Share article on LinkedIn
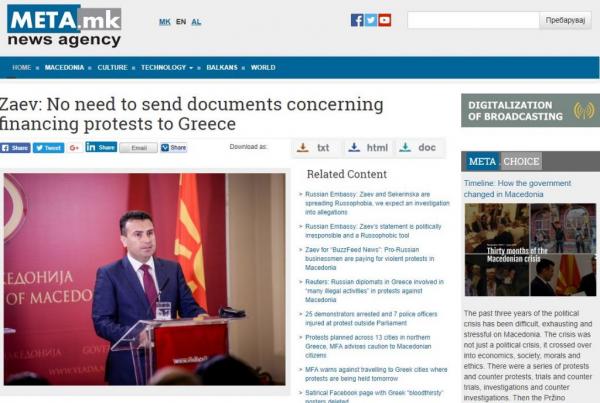Screen dimensions: 600x403 (x=101, y=147)
